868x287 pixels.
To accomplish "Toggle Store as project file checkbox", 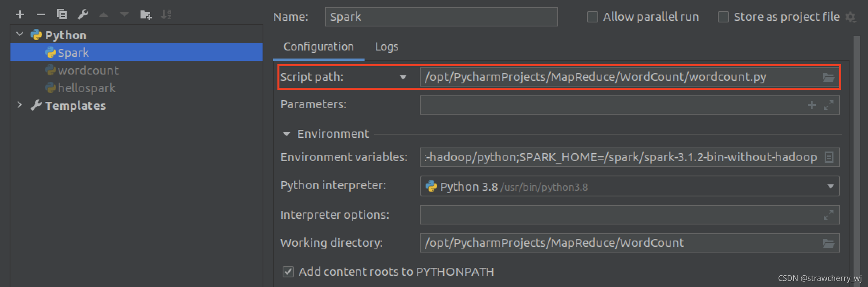I will (x=723, y=17).
